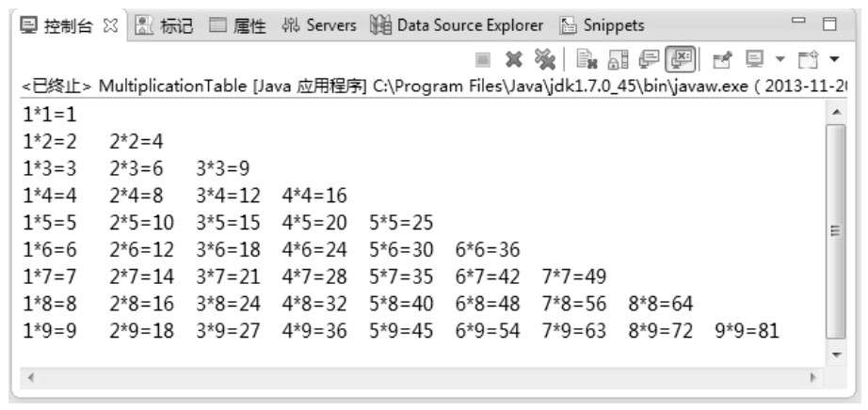Switch to the Servers tab
The width and height of the screenshot is (868, 410).
(x=318, y=25)
